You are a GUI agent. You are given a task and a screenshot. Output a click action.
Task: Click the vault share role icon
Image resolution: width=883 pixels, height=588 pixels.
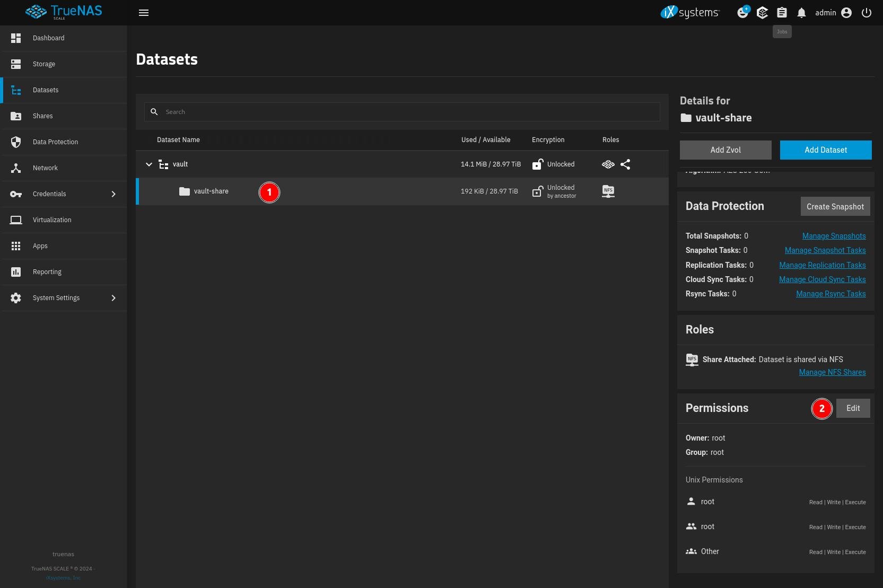point(625,164)
